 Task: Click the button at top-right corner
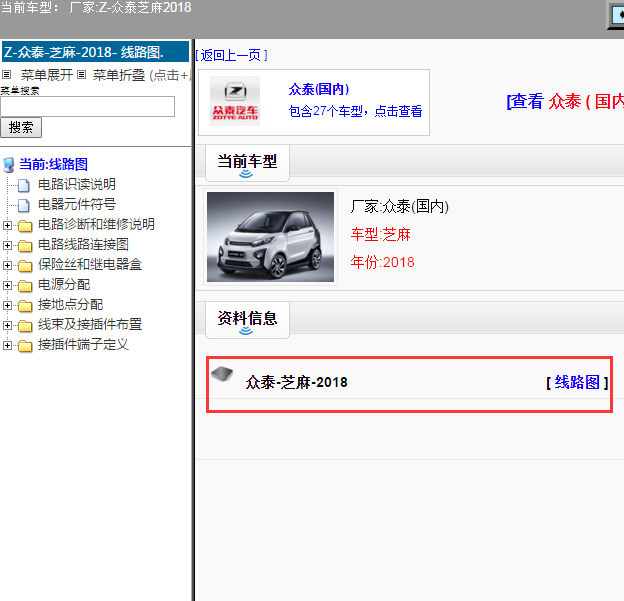[x=616, y=16]
